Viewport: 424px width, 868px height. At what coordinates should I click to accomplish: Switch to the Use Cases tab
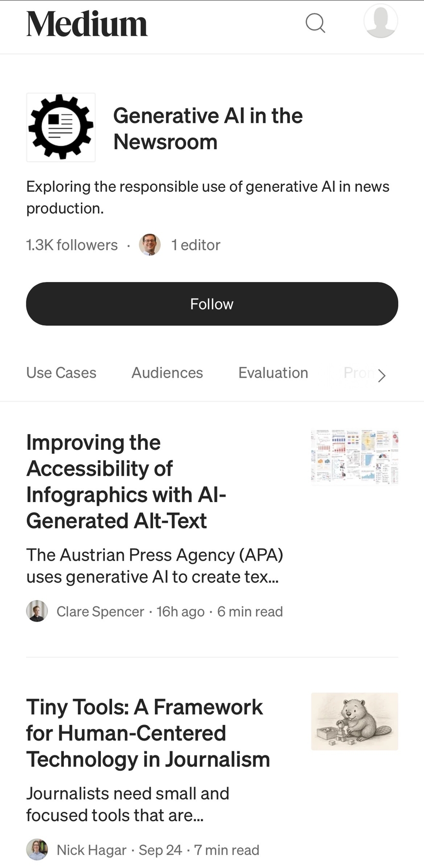click(61, 373)
